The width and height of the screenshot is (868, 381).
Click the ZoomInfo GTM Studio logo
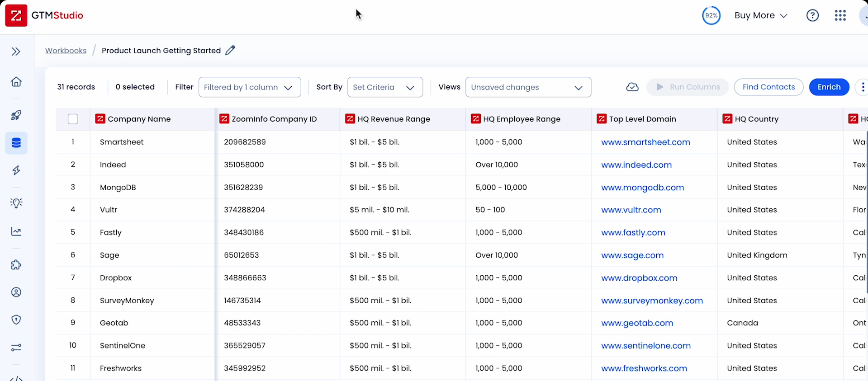click(44, 15)
